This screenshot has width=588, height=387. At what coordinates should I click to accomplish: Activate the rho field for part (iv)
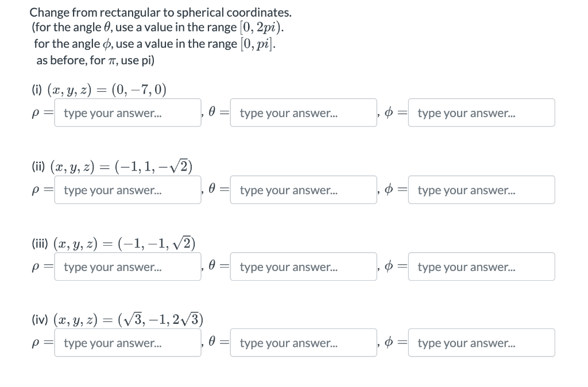tap(128, 343)
